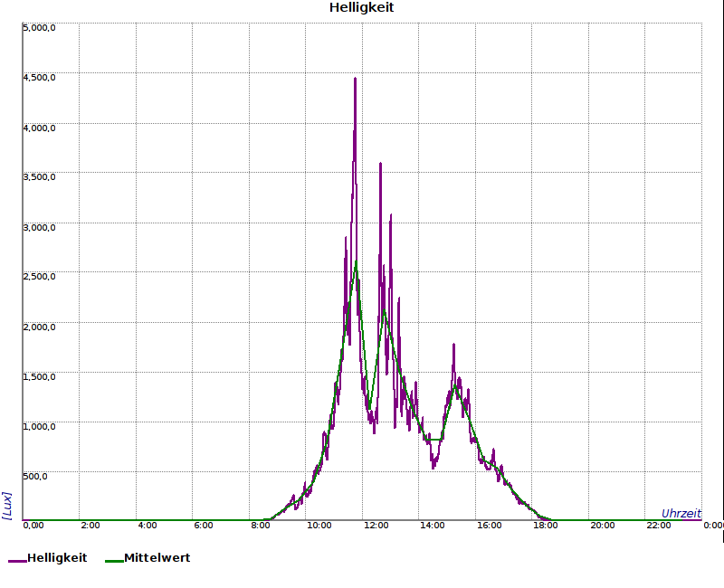724x588 pixels.
Task: Click the 3,500,0 y-axis value
Action: coord(39,177)
